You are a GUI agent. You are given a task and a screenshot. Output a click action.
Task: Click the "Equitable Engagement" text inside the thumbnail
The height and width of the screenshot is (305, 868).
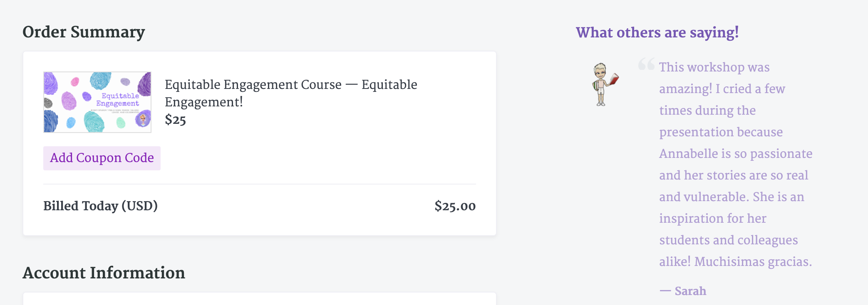pos(119,100)
